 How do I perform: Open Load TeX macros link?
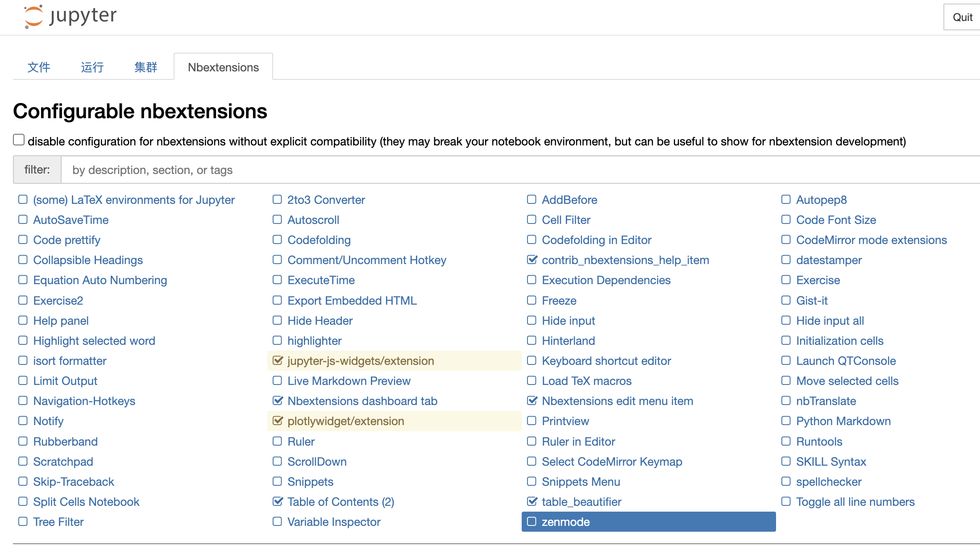587,381
